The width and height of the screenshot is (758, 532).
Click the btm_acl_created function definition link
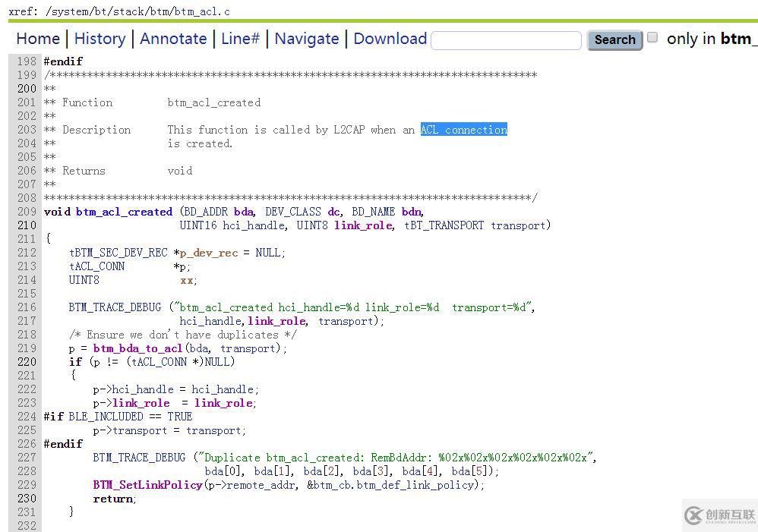tap(125, 212)
